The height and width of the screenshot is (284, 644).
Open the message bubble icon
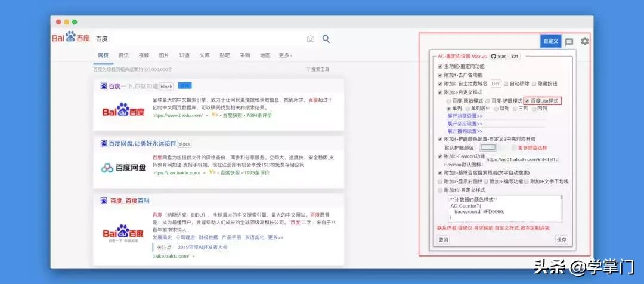tap(569, 42)
